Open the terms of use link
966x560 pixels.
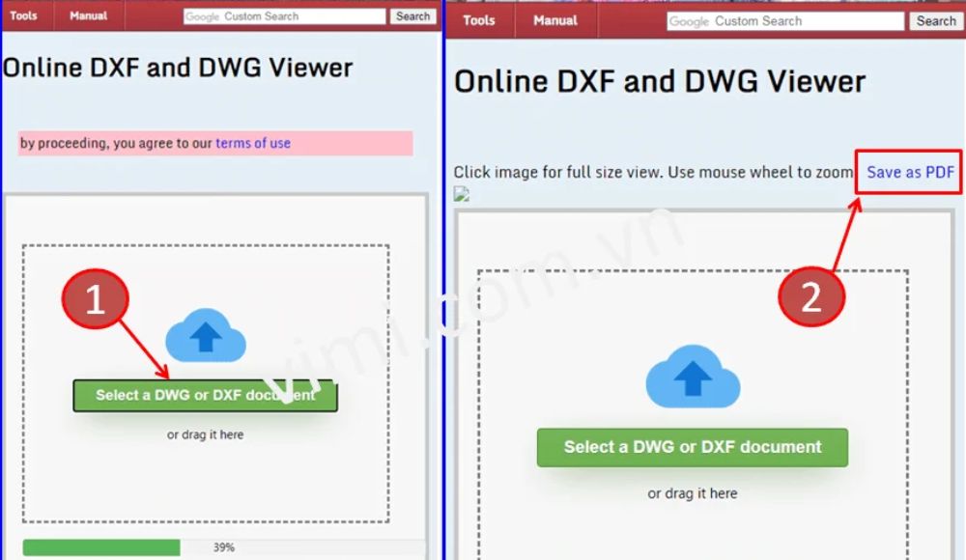point(253,143)
